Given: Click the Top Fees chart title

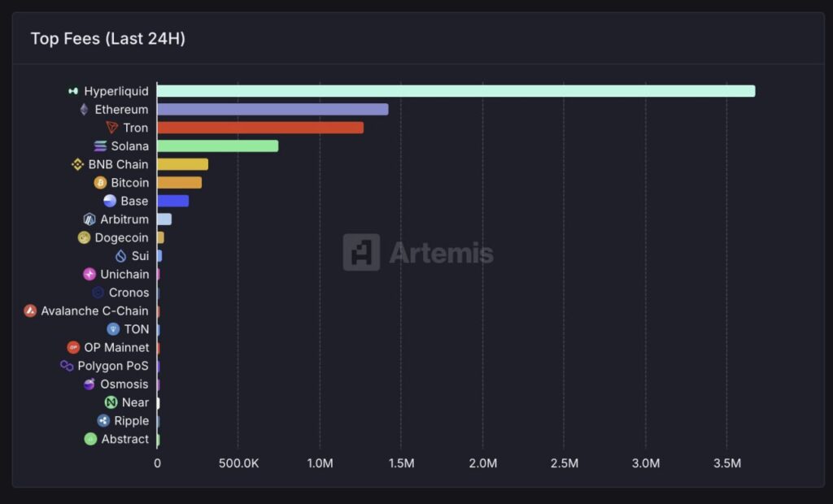Looking at the screenshot, I should click(x=107, y=38).
